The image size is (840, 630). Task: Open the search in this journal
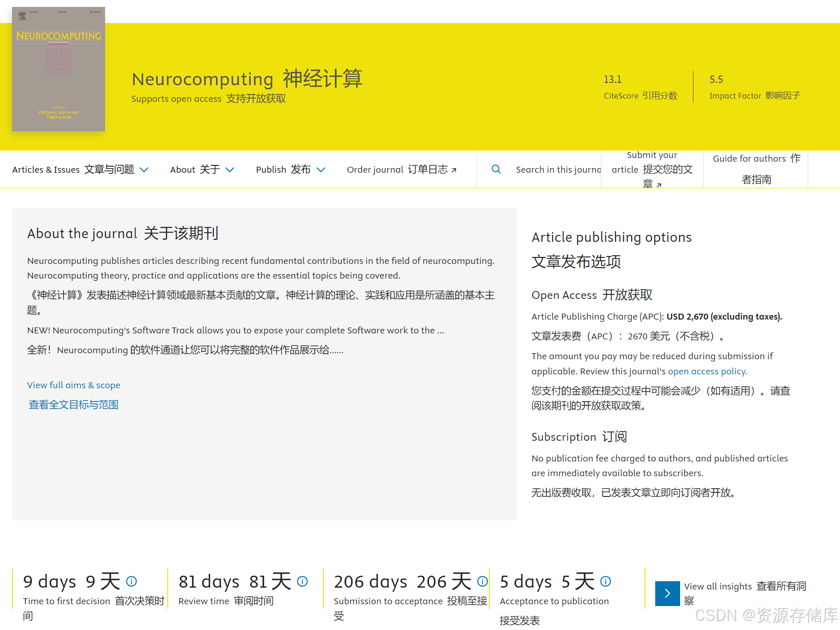coord(496,169)
